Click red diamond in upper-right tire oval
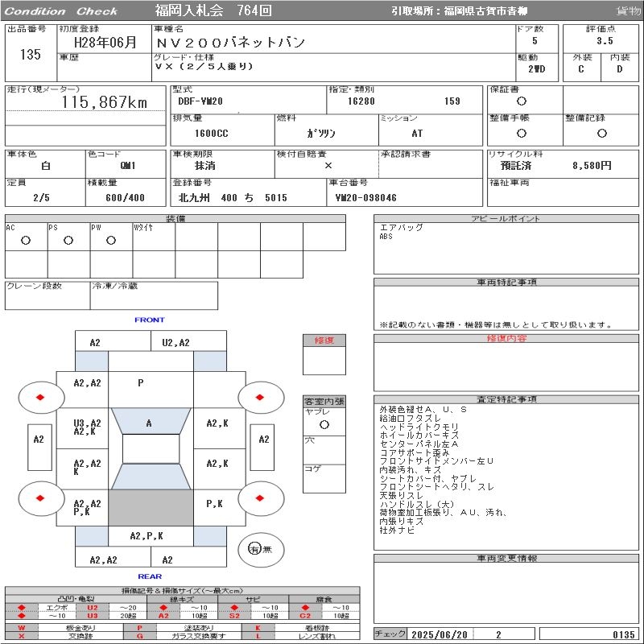The height and width of the screenshot is (644, 644). click(x=259, y=397)
